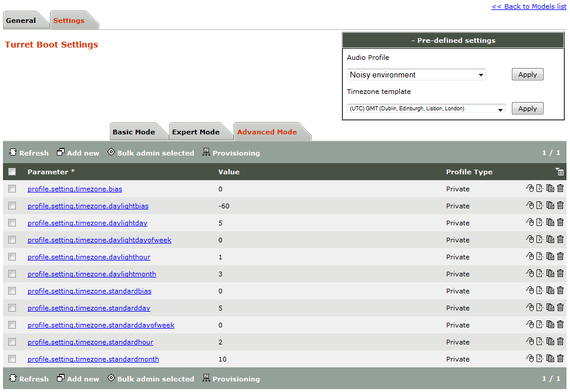Click the Provisioning icon in the bottom toolbar

pos(206,378)
